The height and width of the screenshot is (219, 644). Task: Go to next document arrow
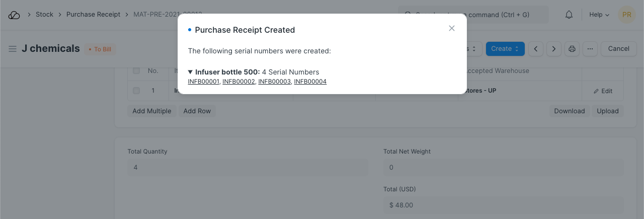point(554,49)
